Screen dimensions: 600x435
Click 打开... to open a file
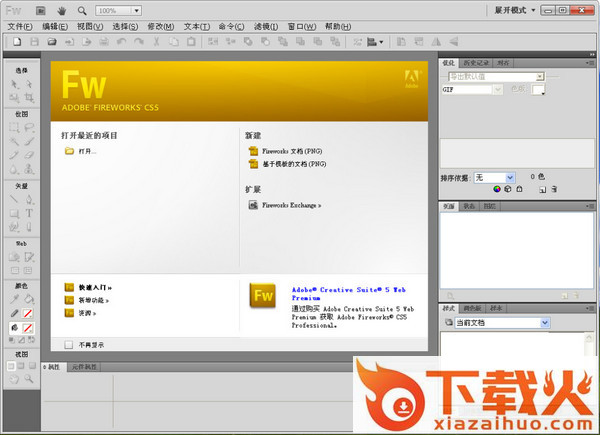click(88, 151)
